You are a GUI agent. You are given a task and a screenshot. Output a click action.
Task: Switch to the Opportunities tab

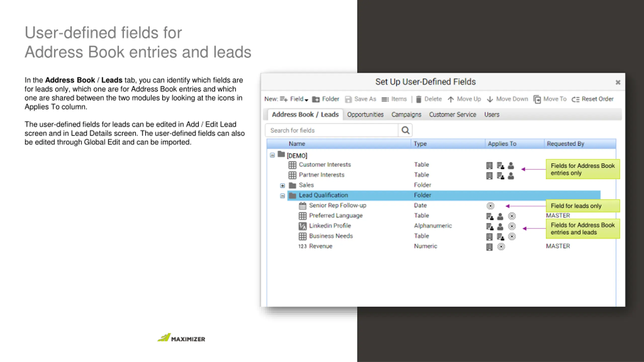tap(365, 115)
